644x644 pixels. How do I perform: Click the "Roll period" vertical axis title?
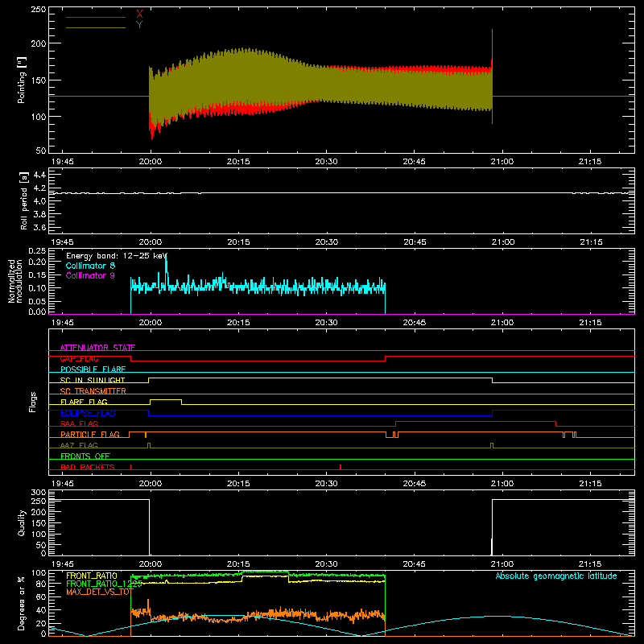click(x=23, y=201)
